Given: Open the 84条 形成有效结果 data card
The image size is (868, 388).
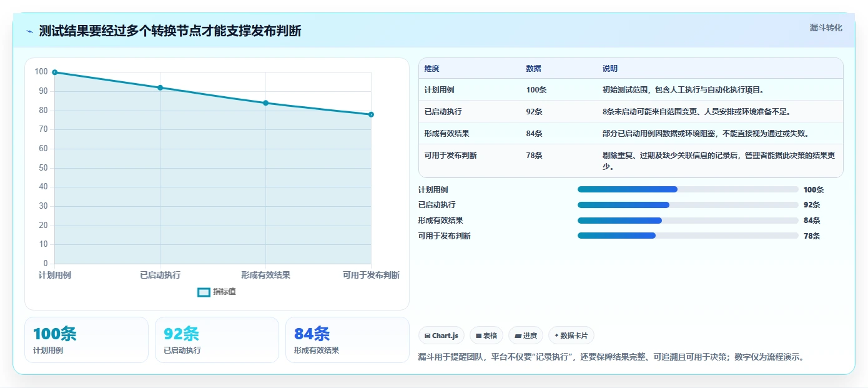Looking at the screenshot, I should pos(347,340).
